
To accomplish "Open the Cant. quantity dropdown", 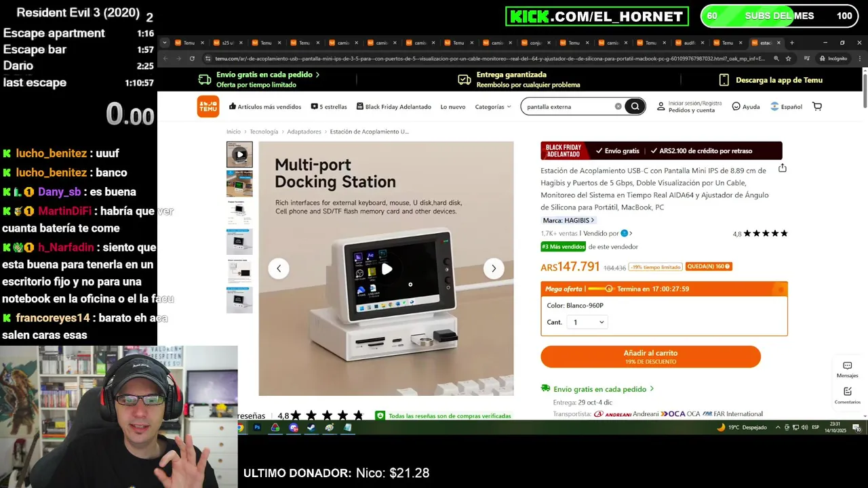I will tap(587, 323).
